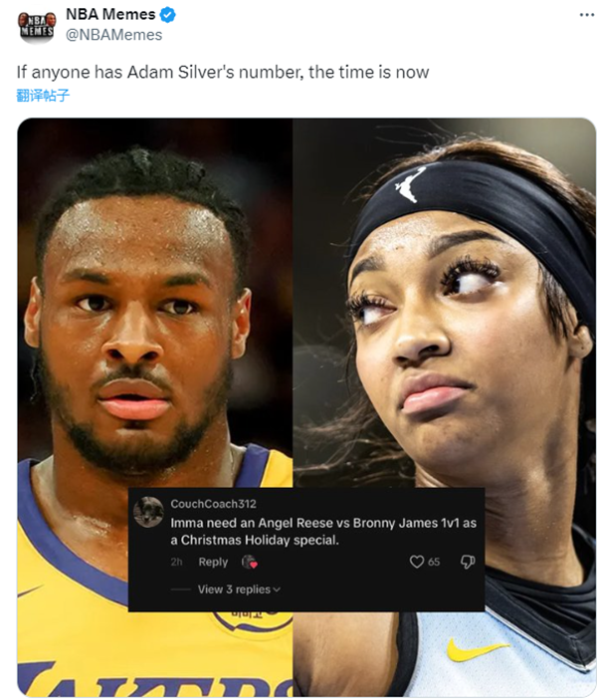
Task: Click the chevron next to View 3 replies
Action: point(277,589)
